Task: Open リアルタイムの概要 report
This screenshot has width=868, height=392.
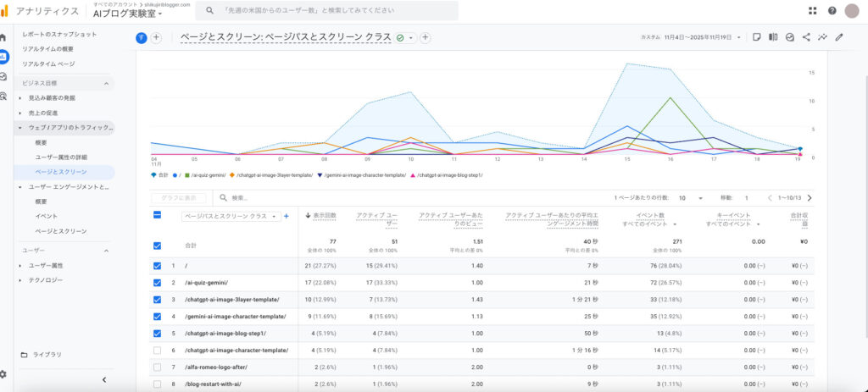Action: [48, 48]
